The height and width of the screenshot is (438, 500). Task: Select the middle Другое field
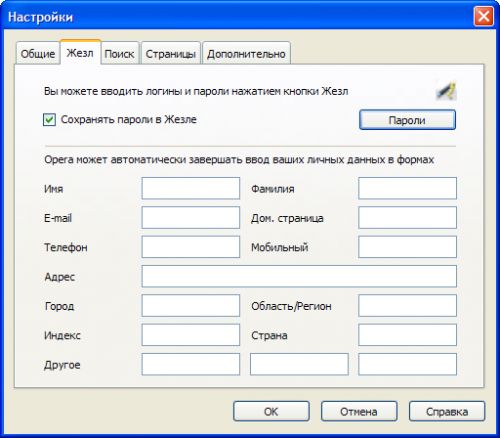299,364
